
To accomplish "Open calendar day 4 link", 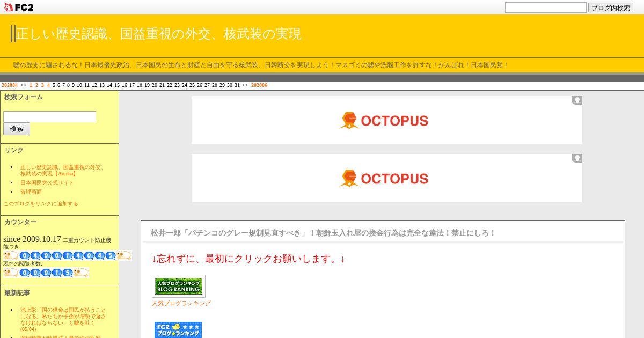I will click(48, 85).
